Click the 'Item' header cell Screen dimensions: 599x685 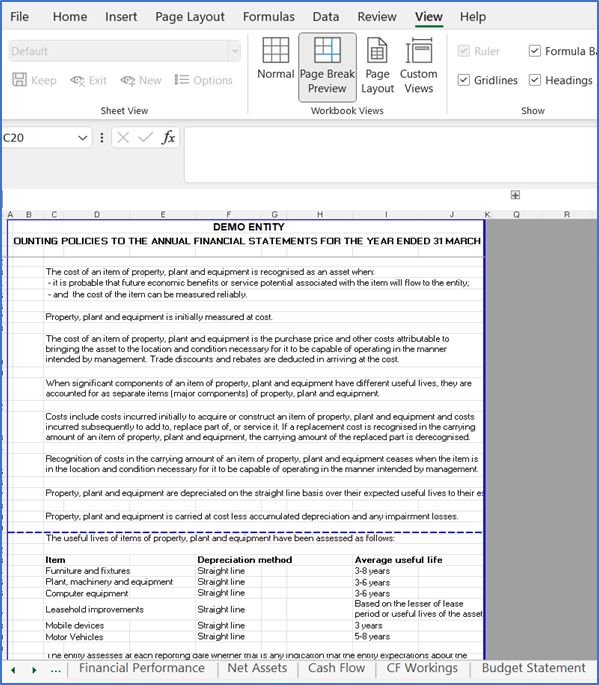pos(55,560)
